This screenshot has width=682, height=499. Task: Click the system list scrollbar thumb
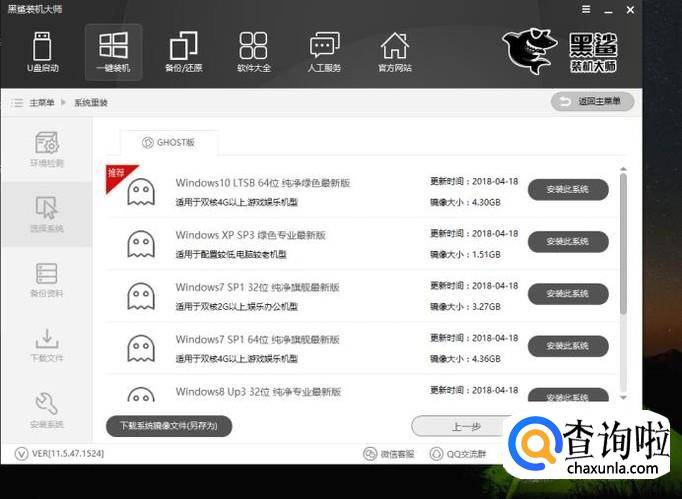point(623,244)
